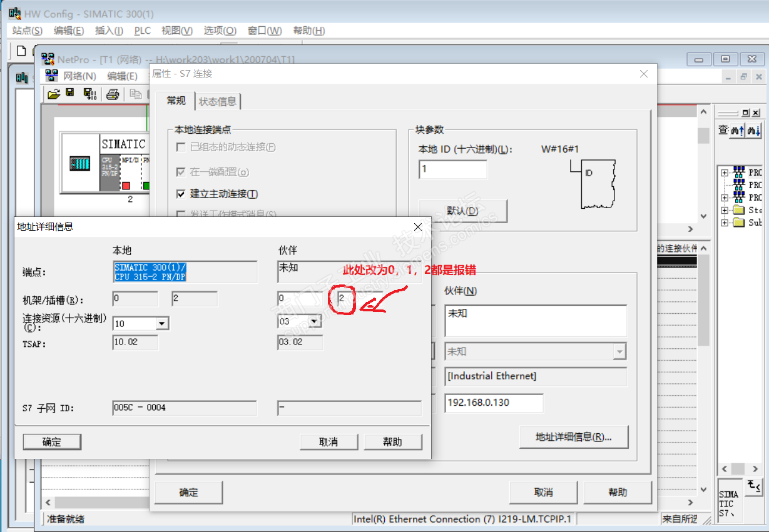
Task: Click 帮助 in the S7 connection properties dialog
Action: click(618, 493)
